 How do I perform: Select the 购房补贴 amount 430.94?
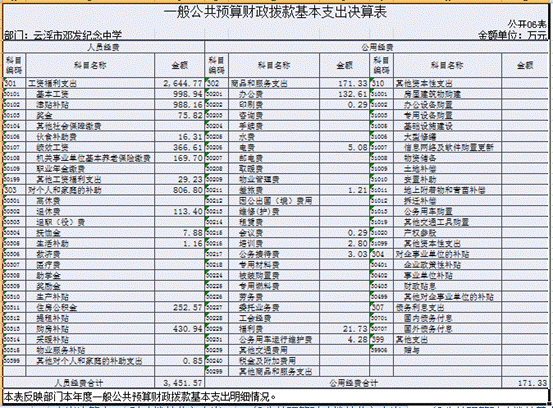[x=180, y=329]
